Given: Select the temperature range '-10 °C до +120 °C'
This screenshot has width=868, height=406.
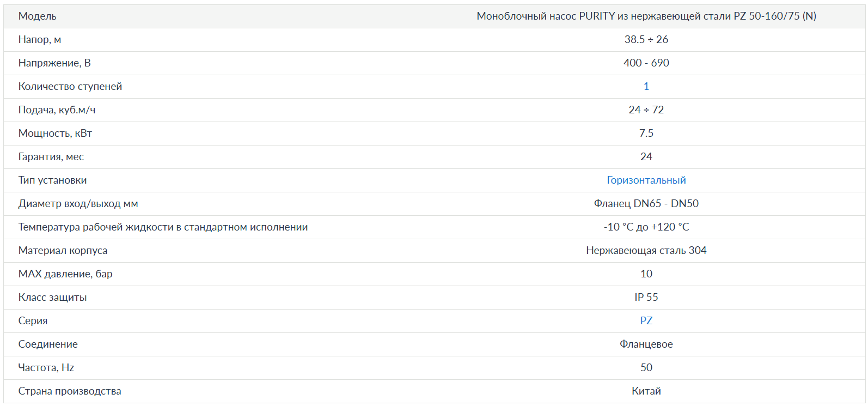Looking at the screenshot, I should pyautogui.click(x=646, y=227).
